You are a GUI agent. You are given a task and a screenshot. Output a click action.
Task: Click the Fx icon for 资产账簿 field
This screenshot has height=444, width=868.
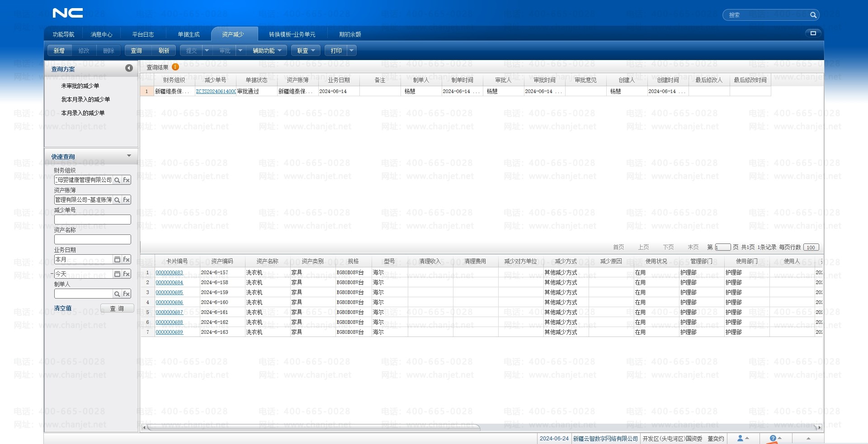[127, 200]
